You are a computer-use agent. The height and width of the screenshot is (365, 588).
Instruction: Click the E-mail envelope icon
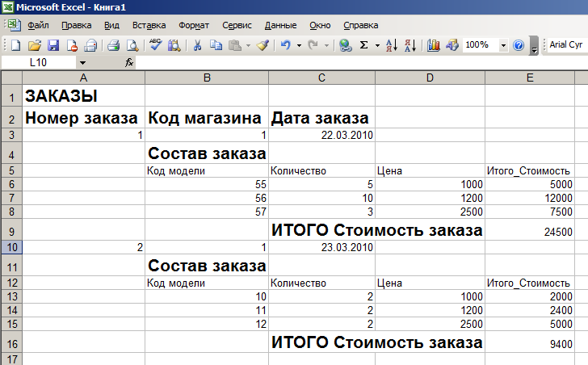[x=90, y=45]
